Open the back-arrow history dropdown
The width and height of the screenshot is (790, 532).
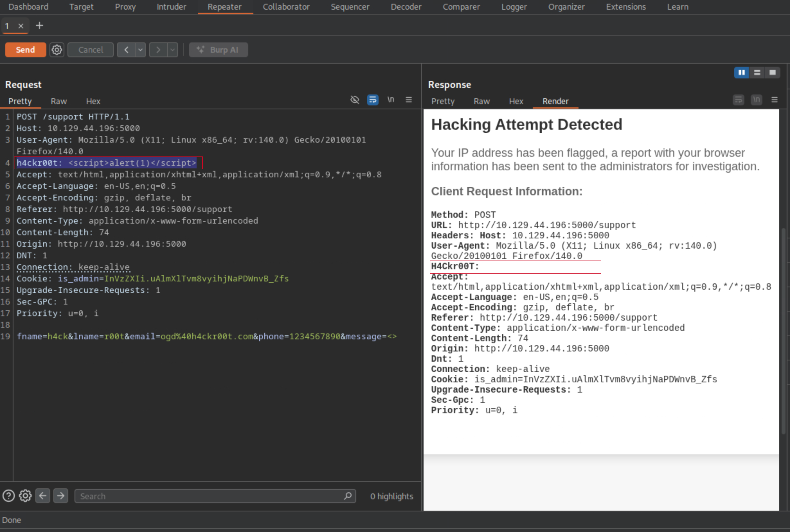pyautogui.click(x=140, y=49)
